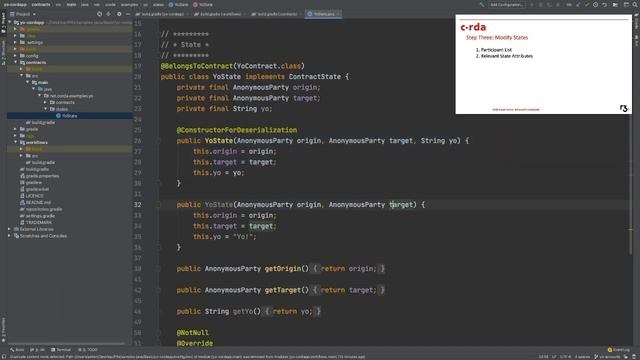Image resolution: width=640 pixels, height=360 pixels.
Task: Click the "4 spaces" indent setting
Action: 582,357
